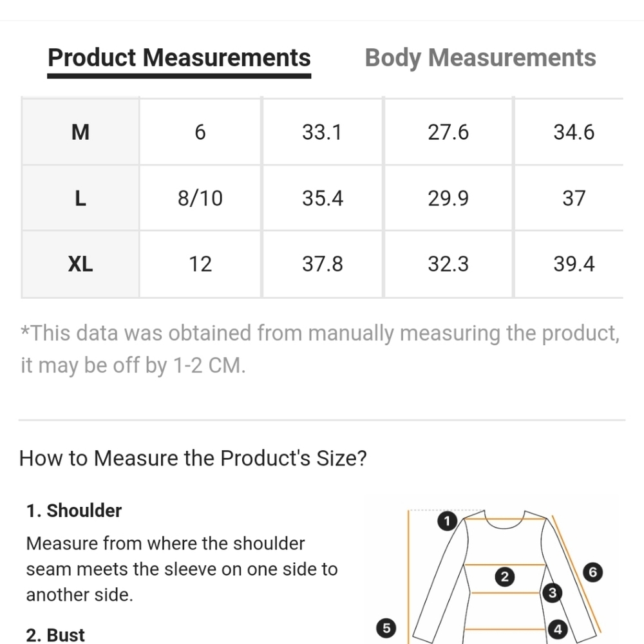The image size is (644, 644).
Task: Select the number 6 sleeve marker on the diagram
Action: coord(593,571)
